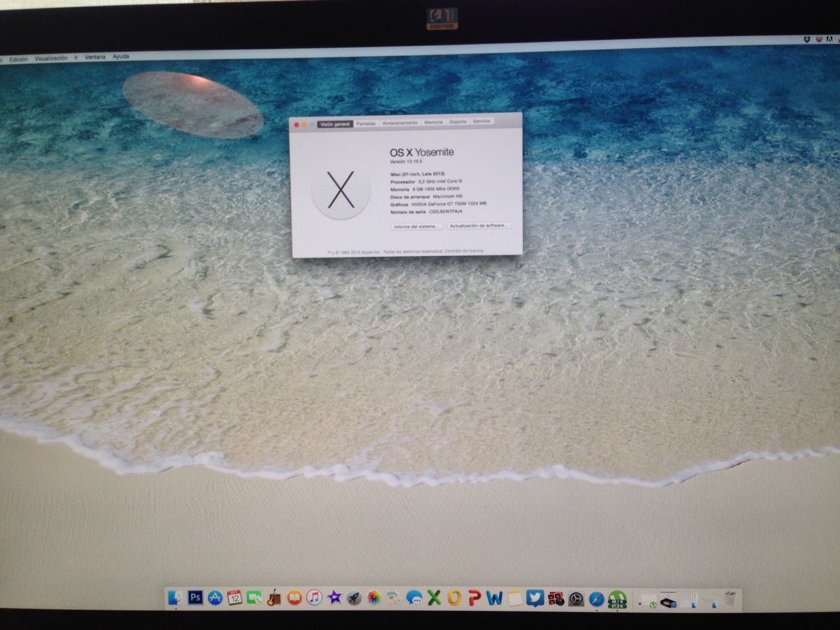Open the Preview dock icon
This screenshot has height=630, width=840.
coord(394,597)
